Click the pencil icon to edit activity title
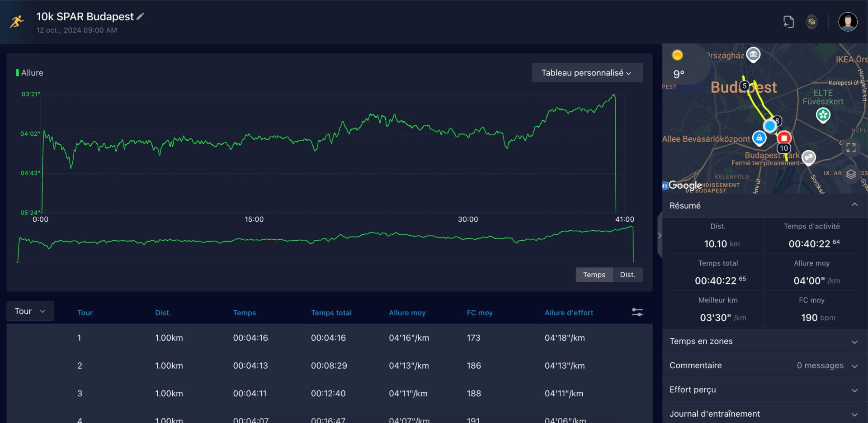Viewport: 868px width, 423px height. click(140, 16)
